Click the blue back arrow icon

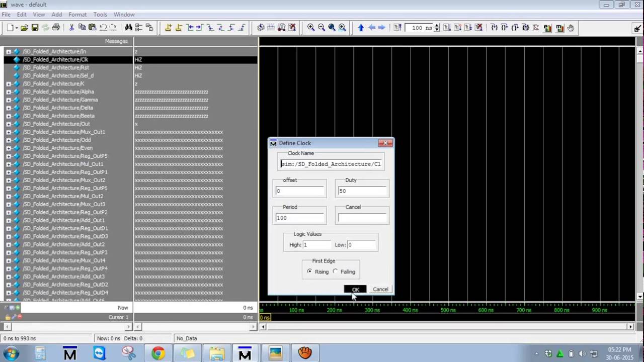(x=372, y=28)
